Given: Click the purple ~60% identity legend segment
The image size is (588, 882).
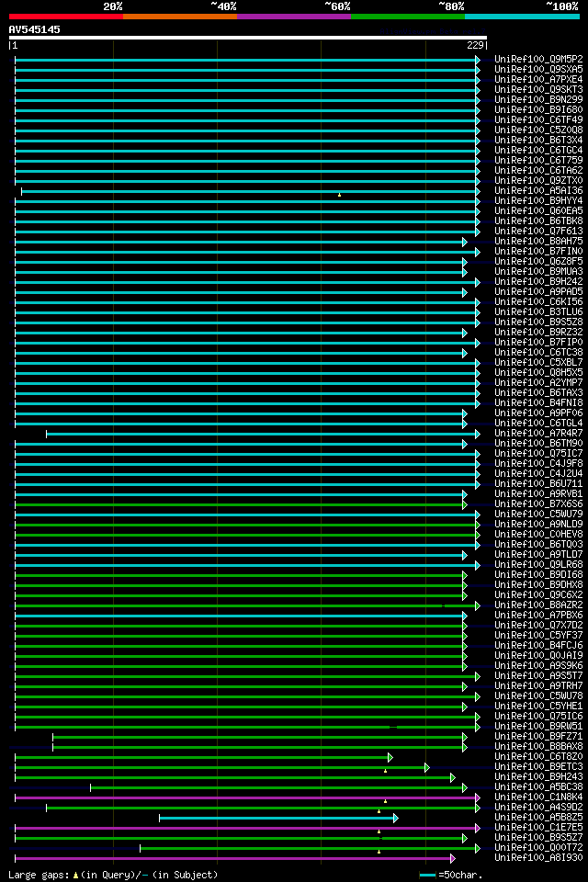Looking at the screenshot, I should [x=294, y=17].
